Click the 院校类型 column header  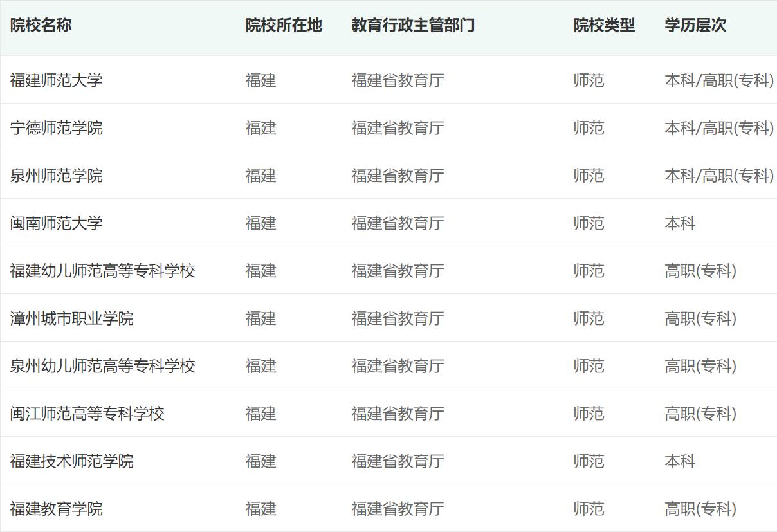coord(604,26)
